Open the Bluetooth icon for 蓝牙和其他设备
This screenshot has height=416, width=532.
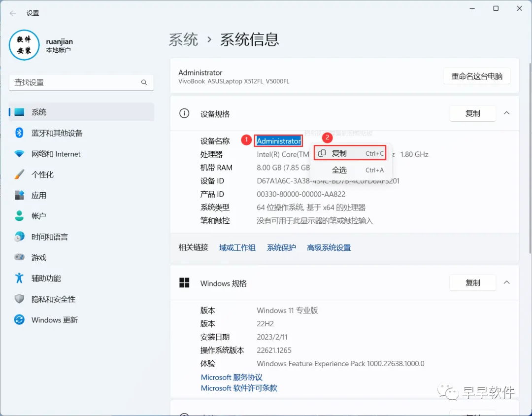click(19, 133)
